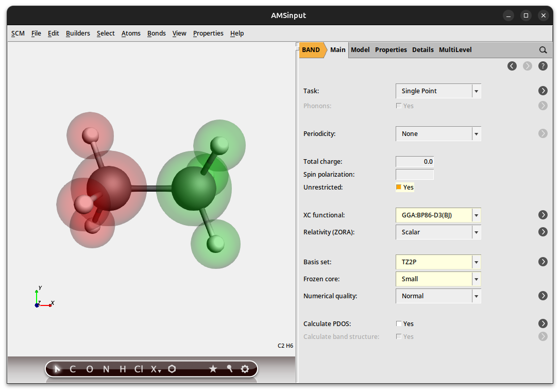Screen dimensions: 560x392
Task: Toggle the Unrestricted Yes checkbox
Action: [399, 188]
